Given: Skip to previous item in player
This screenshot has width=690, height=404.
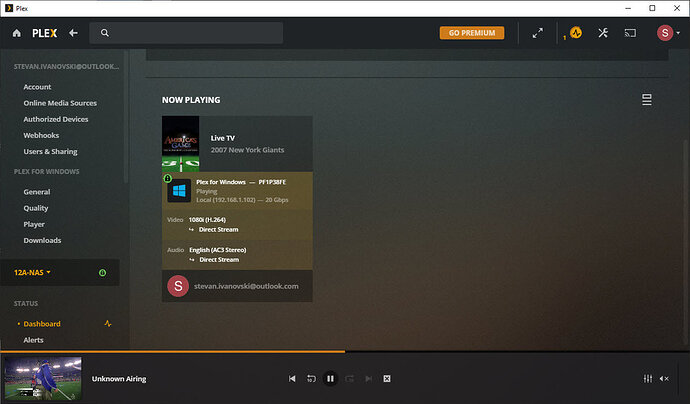Looking at the screenshot, I should pyautogui.click(x=292, y=379).
